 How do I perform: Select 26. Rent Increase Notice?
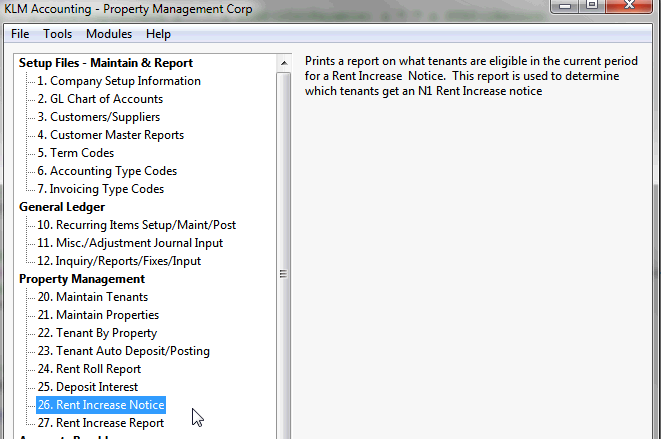[101, 405]
